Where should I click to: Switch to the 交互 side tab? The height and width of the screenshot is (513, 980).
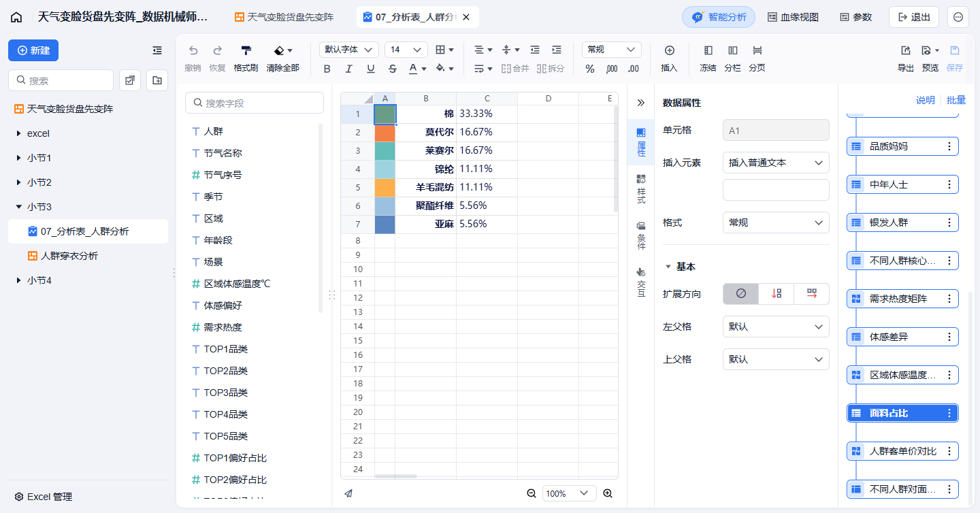click(640, 282)
